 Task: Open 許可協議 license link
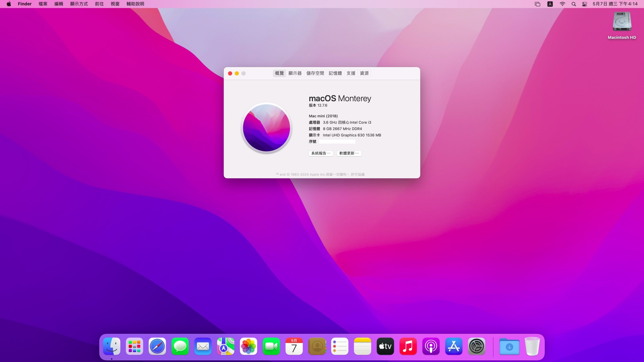[x=358, y=174]
